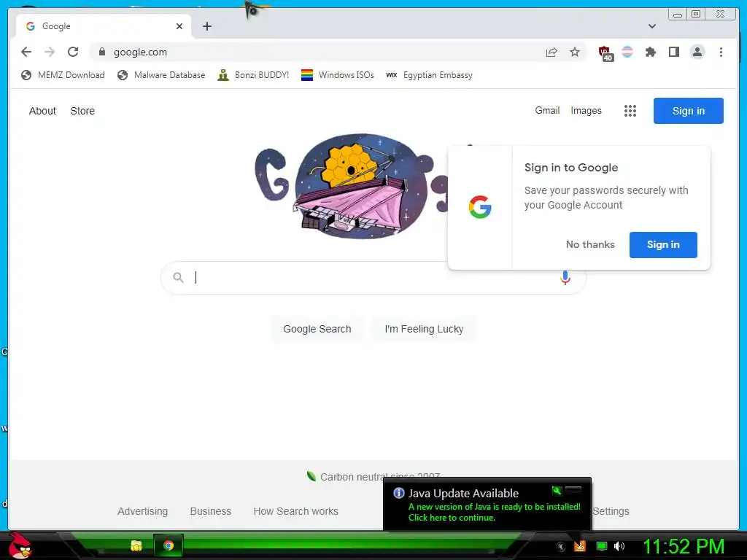Image resolution: width=747 pixels, height=560 pixels.
Task: Click Sign in inside the popup
Action: (663, 245)
